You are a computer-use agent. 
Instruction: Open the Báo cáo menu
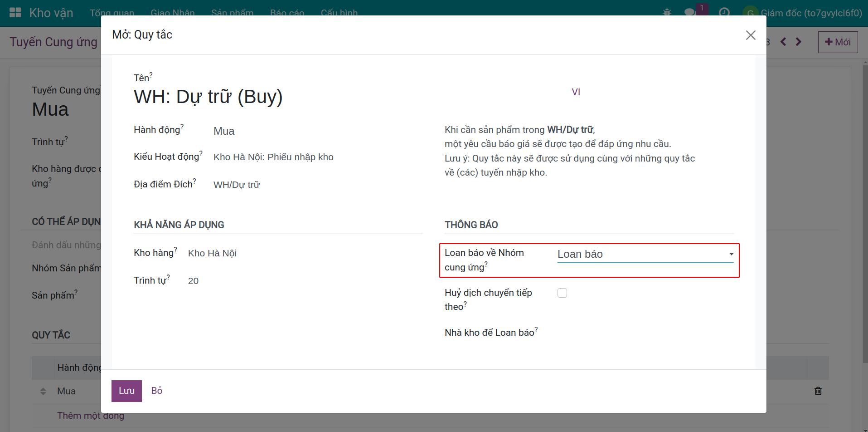287,13
